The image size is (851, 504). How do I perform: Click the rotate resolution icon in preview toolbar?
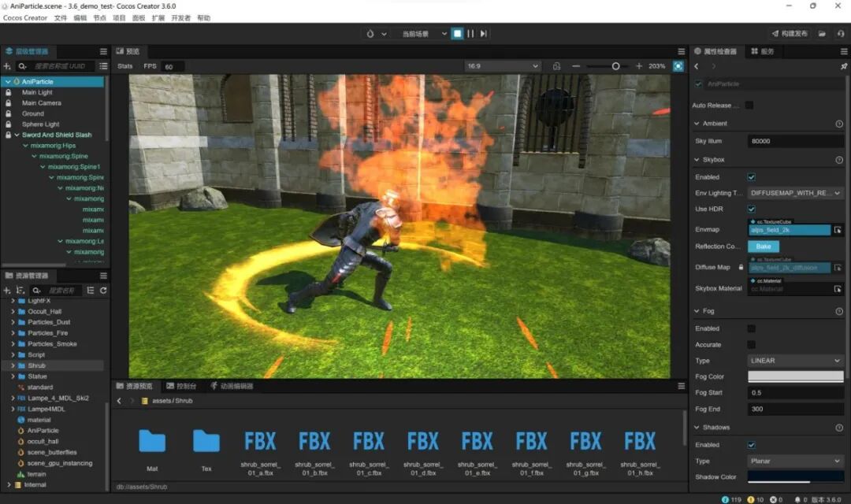556,66
